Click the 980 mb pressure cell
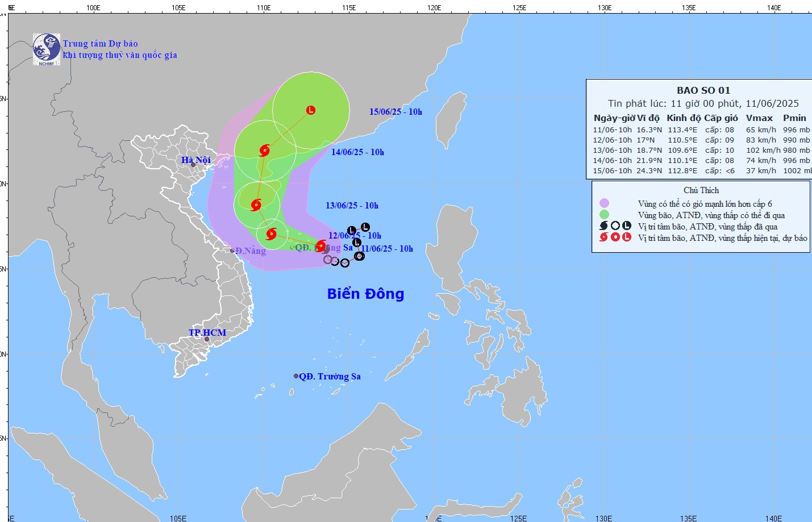The height and width of the screenshot is (522, 812). (x=797, y=151)
